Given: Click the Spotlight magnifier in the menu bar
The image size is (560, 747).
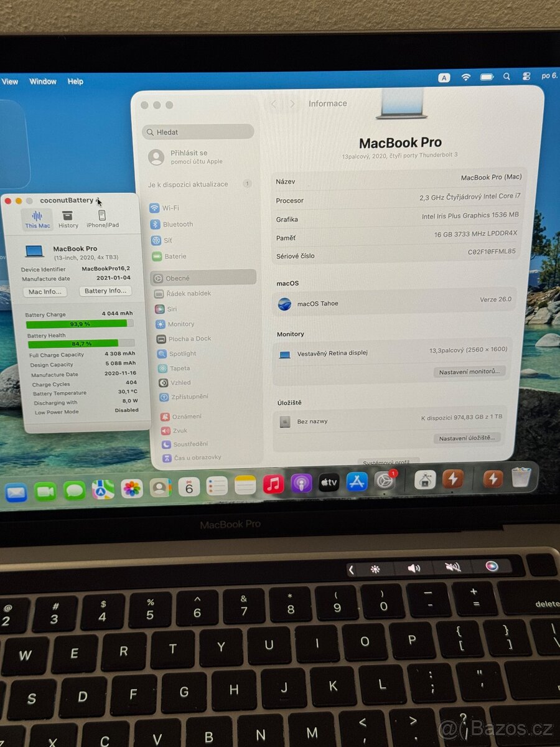Looking at the screenshot, I should 506,77.
